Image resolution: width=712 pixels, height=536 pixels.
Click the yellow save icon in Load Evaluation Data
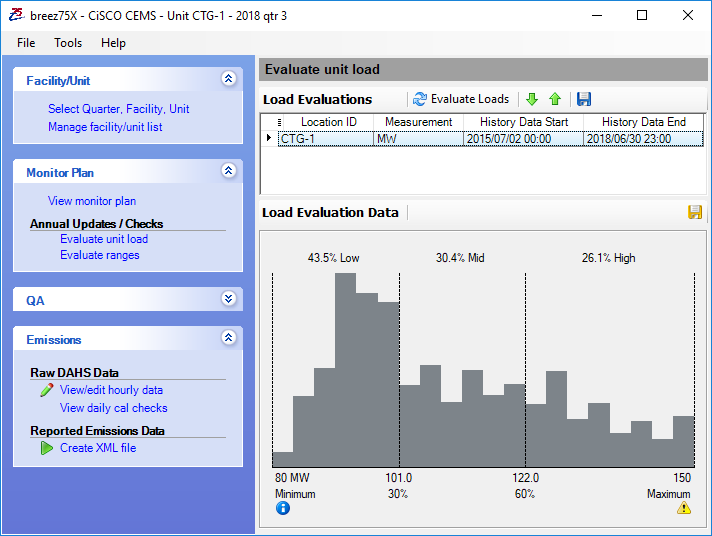[695, 212]
